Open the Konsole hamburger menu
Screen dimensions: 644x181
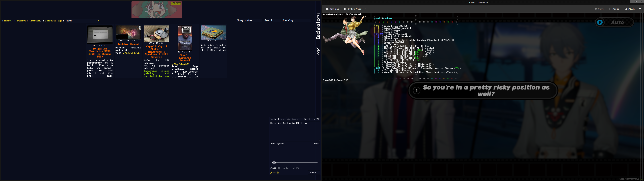640,9
